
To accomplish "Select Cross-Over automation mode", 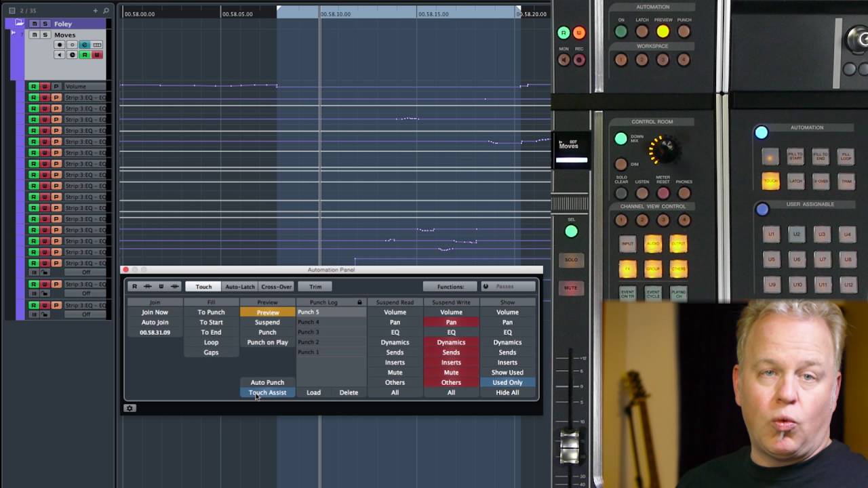I will click(x=276, y=287).
